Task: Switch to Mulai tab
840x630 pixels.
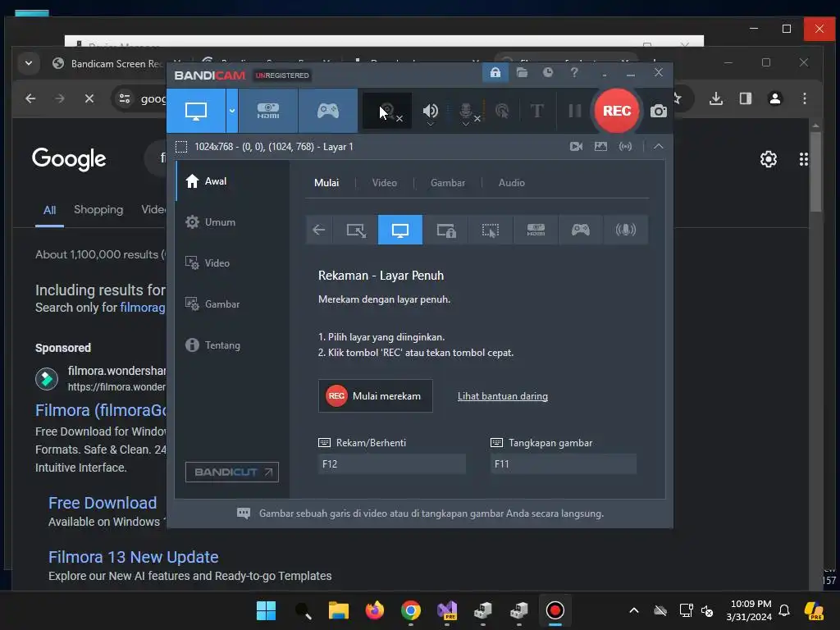Action: pos(326,183)
